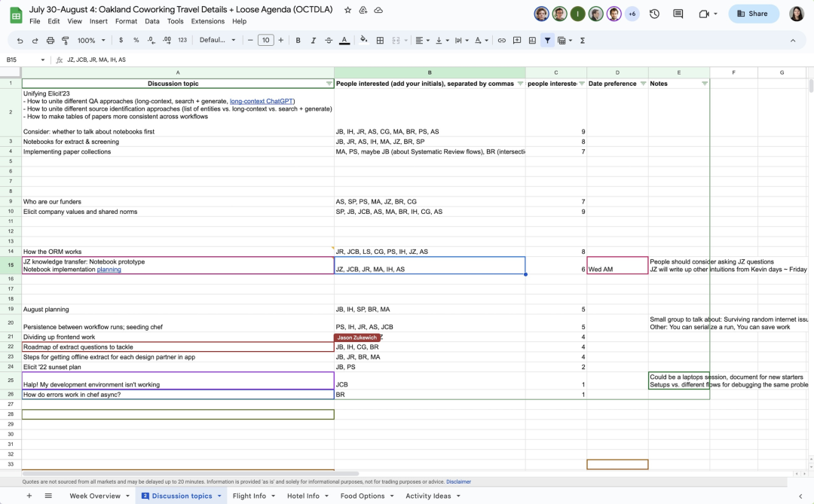Open the comments panel
The height and width of the screenshot is (504, 814).
pyautogui.click(x=678, y=14)
